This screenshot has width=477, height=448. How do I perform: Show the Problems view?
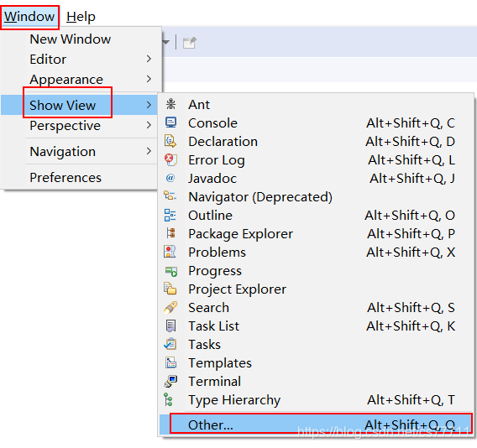(317, 252)
